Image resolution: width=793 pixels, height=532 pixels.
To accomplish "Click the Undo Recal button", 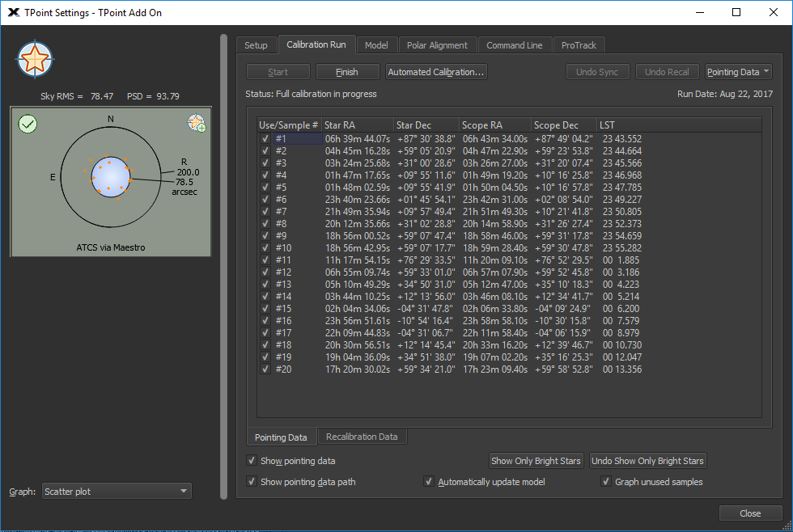I will (x=667, y=72).
